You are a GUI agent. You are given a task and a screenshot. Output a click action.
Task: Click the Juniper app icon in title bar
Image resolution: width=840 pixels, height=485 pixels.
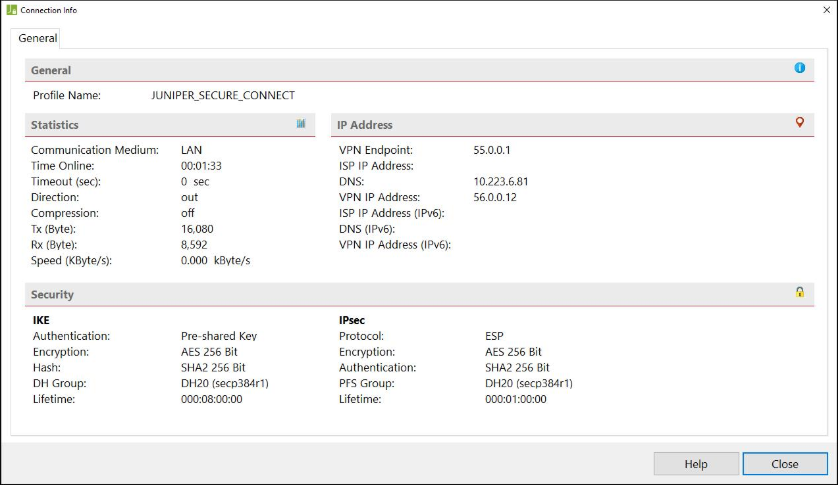coord(11,10)
